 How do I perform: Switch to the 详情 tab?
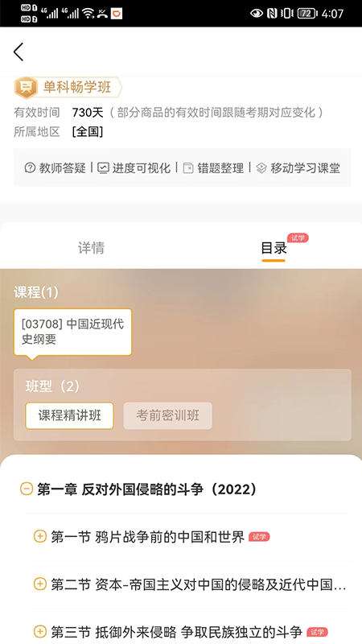[x=91, y=248]
